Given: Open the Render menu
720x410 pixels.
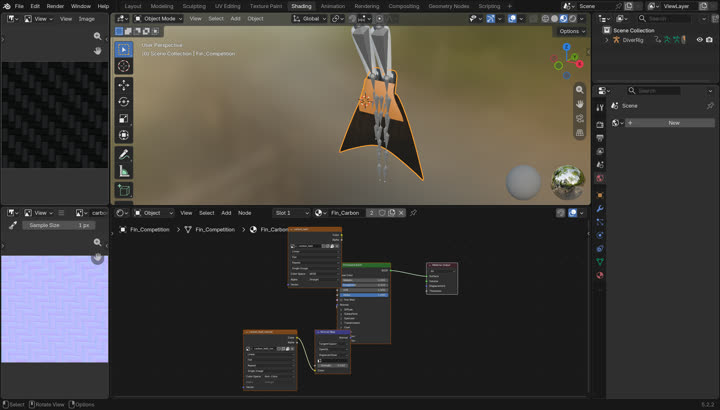Looking at the screenshot, I should pyautogui.click(x=55, y=6).
